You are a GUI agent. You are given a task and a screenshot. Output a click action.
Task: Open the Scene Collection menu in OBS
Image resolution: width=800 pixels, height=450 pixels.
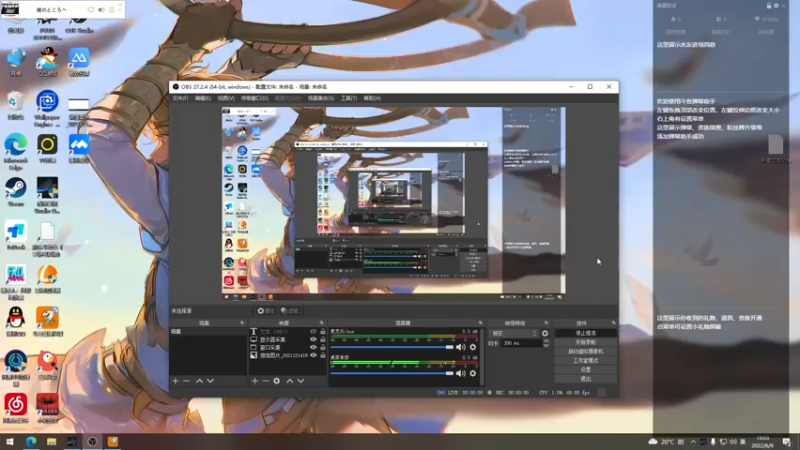320,98
